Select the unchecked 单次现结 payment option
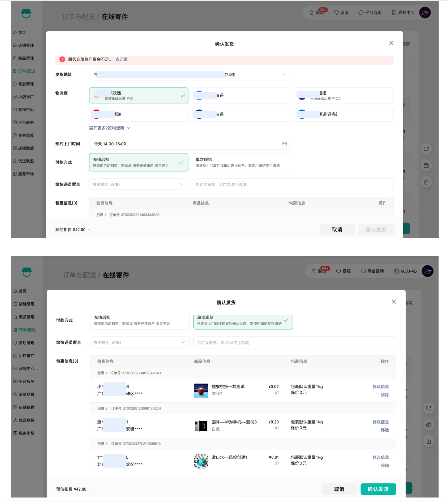The image size is (448, 501). pyautogui.click(x=241, y=162)
